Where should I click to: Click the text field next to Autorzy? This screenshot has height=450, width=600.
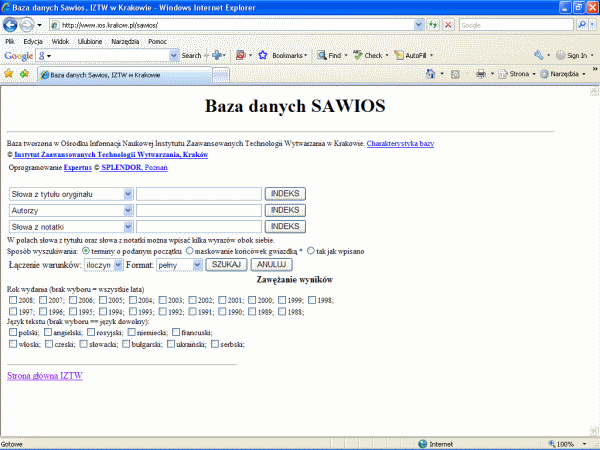[x=199, y=210]
